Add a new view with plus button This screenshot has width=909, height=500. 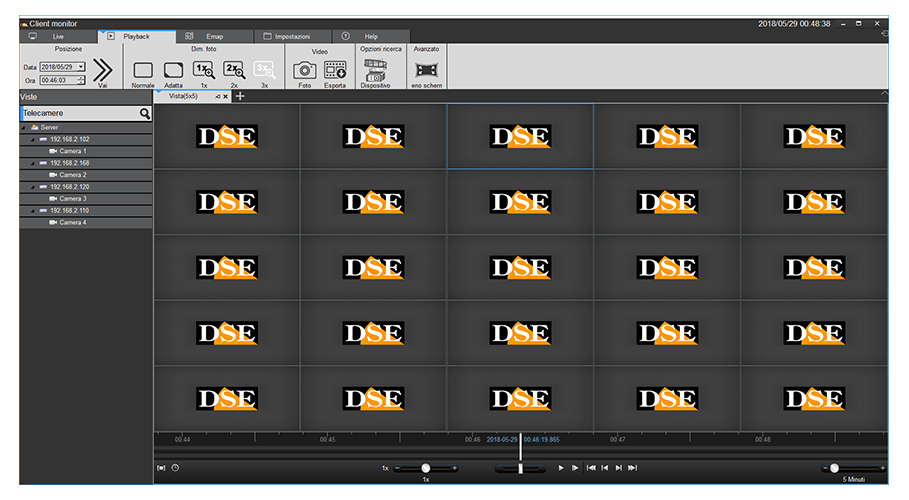[239, 96]
